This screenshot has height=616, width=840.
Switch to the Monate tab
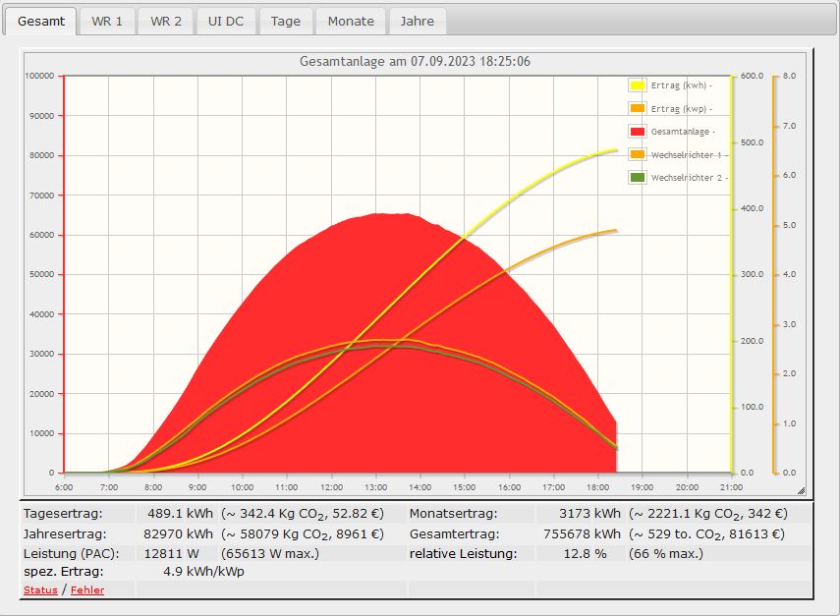point(351,21)
